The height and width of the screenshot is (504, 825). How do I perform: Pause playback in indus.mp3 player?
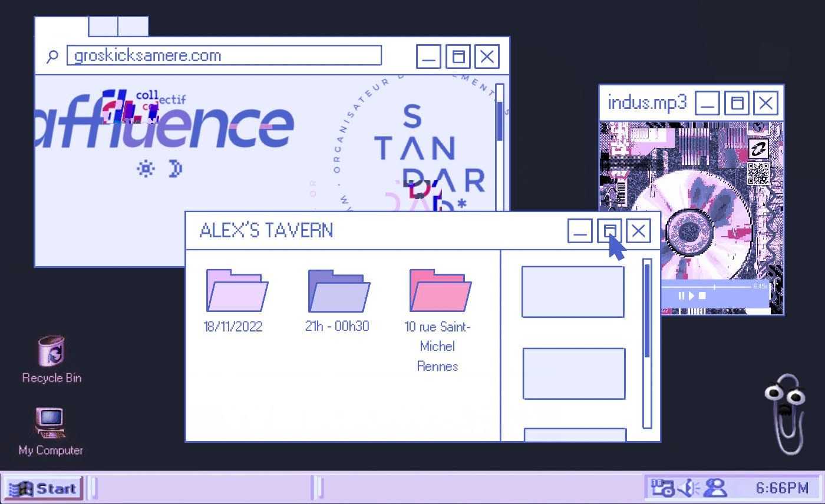tap(682, 296)
